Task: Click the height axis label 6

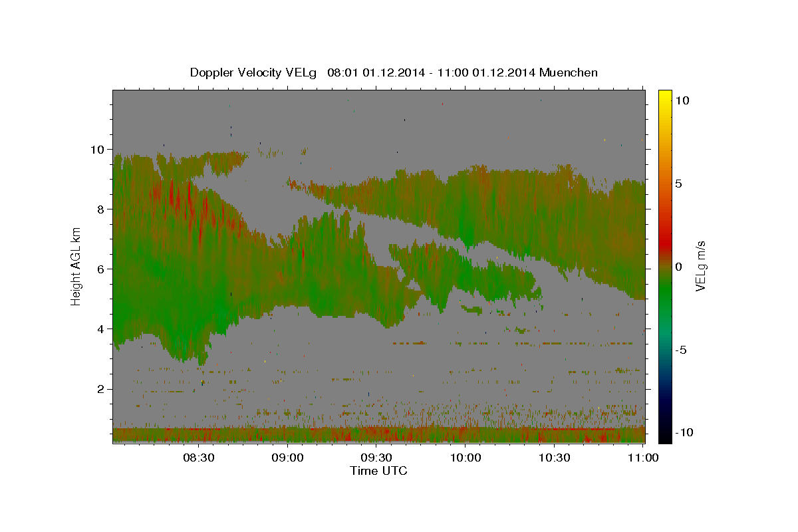Action: pyautogui.click(x=101, y=269)
